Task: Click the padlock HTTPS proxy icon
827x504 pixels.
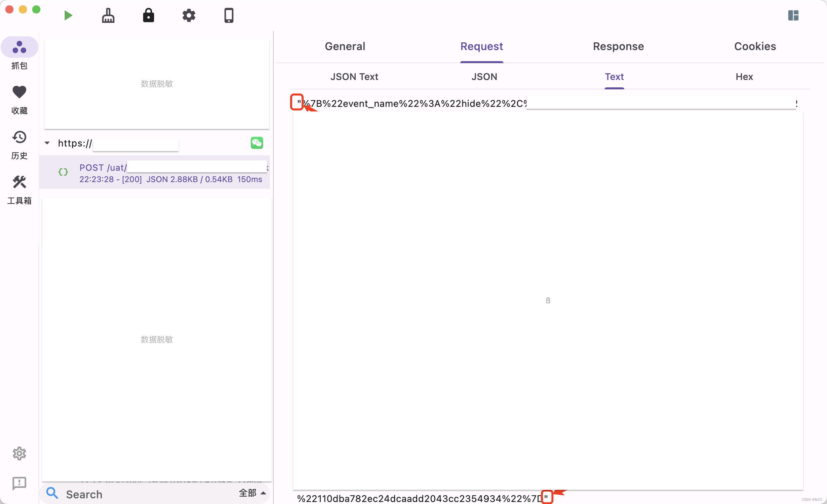Action: click(x=148, y=15)
